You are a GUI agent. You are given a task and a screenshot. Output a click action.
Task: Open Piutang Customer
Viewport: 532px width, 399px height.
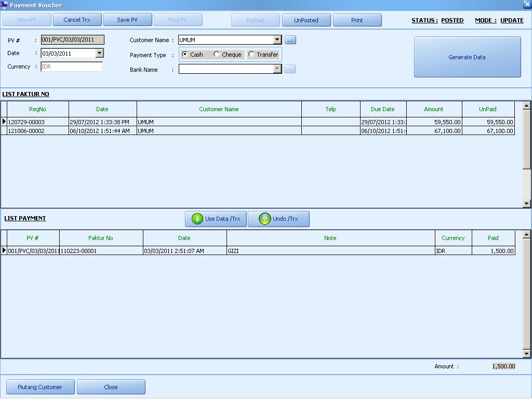coord(39,387)
